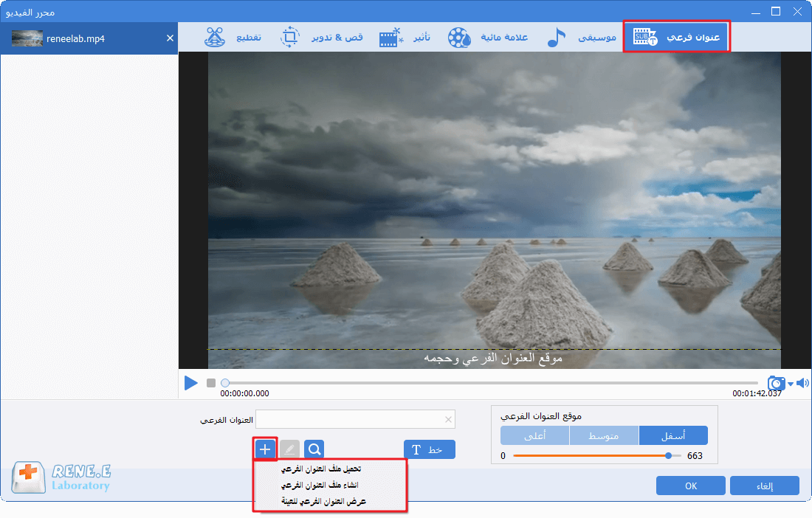Viewport: 812px width, 518px height.
Task: Set subtitle position to Top (أعلى)
Action: click(535, 435)
